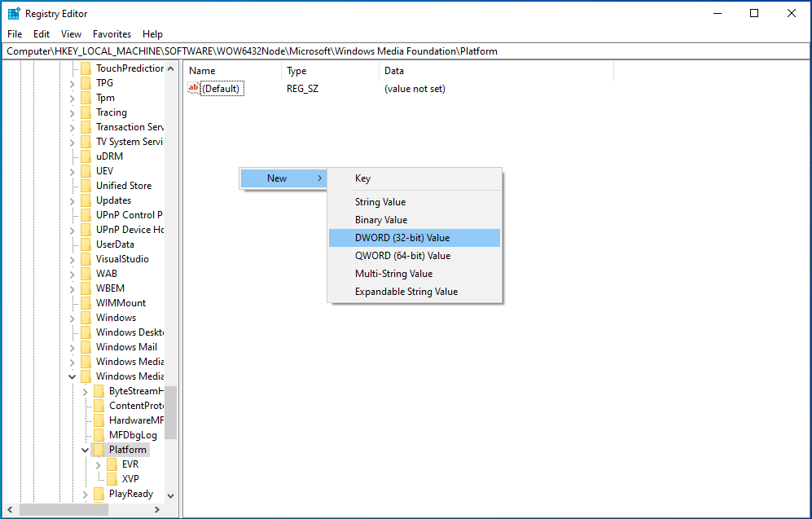Screen dimensions: 812x519
Task: Click the WAB folder icon
Action: point(86,274)
